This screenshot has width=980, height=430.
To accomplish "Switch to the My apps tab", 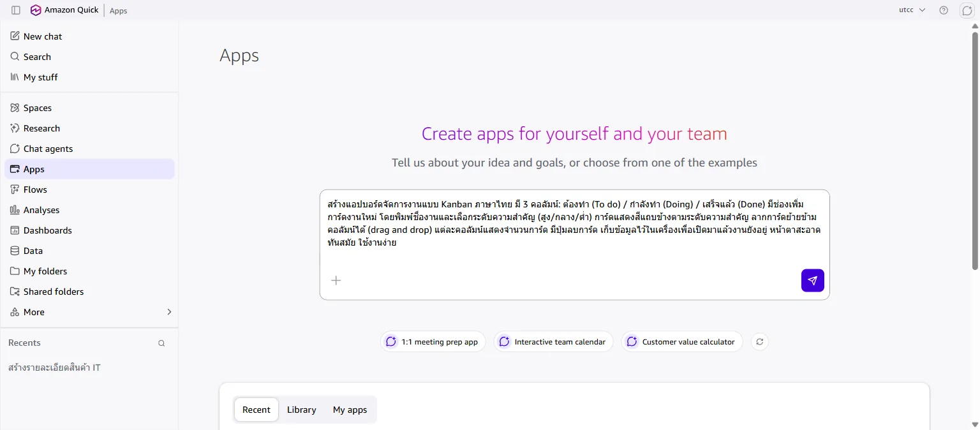I will coord(350,410).
